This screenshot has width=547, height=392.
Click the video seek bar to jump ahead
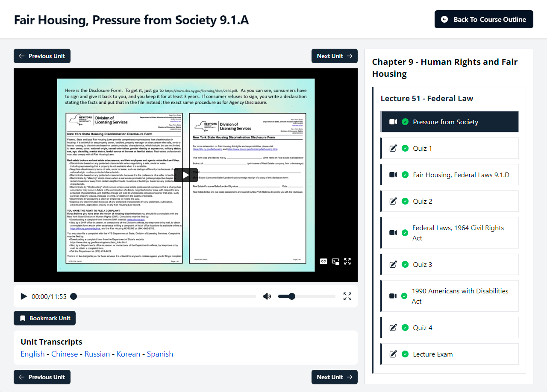click(x=171, y=296)
